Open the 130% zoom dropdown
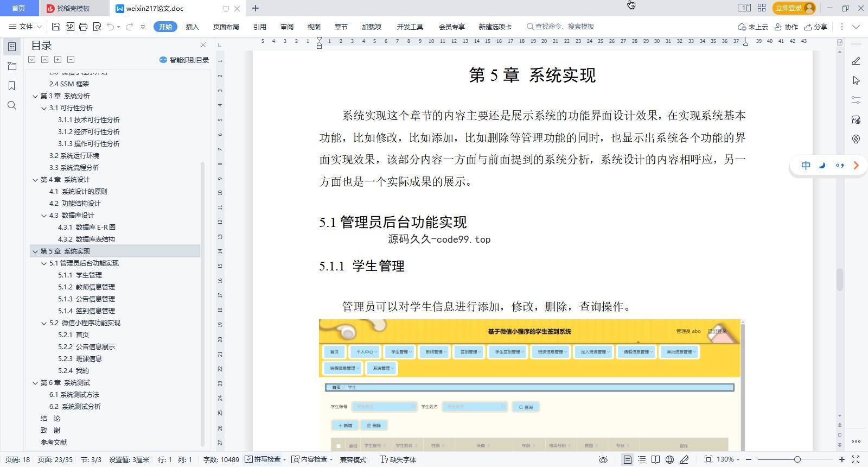Screen dimensions: 868x467 (x=727, y=459)
